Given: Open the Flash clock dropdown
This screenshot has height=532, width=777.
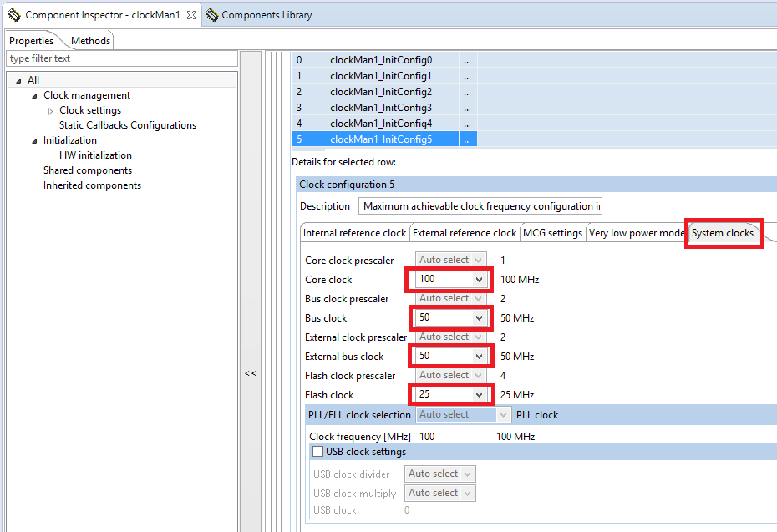Looking at the screenshot, I should tap(479, 395).
